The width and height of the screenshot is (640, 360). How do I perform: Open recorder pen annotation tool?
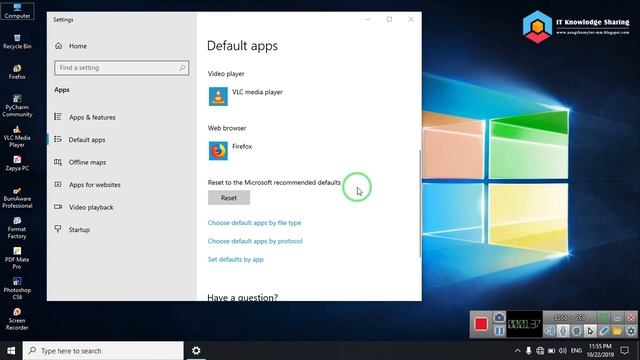[604, 331]
